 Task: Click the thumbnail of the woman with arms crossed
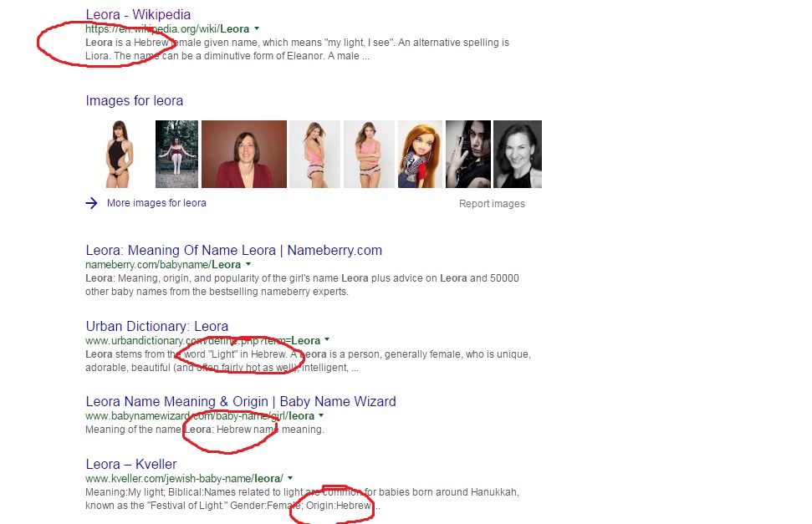[x=369, y=154]
